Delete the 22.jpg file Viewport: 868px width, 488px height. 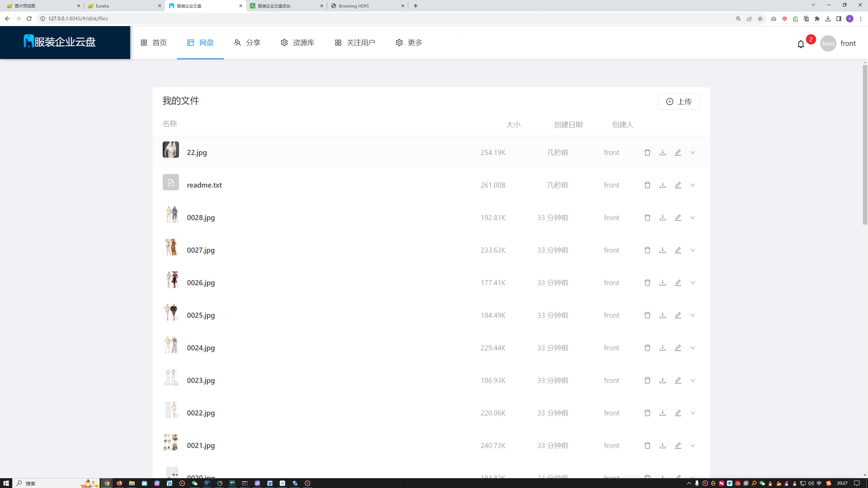click(x=647, y=152)
